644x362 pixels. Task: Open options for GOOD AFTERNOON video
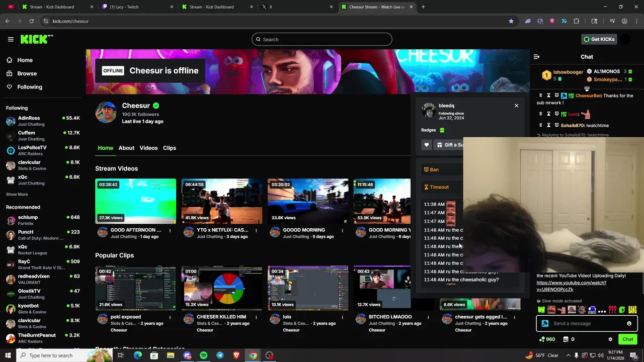170,231
